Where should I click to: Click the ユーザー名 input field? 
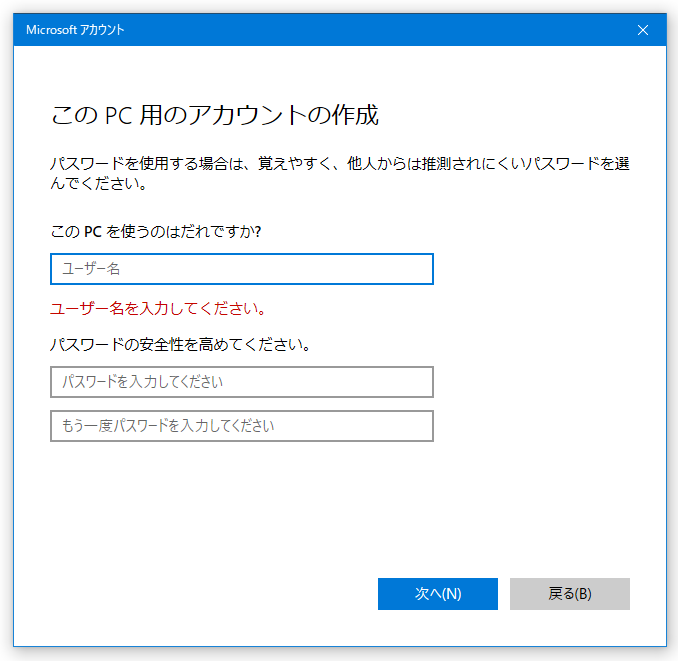tap(242, 269)
